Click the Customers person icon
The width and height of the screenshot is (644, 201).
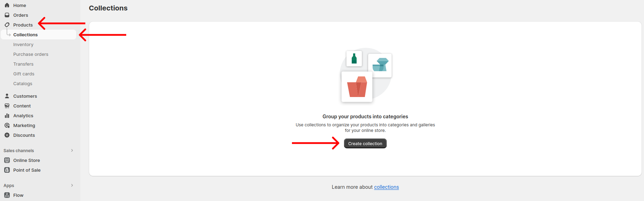[7, 96]
